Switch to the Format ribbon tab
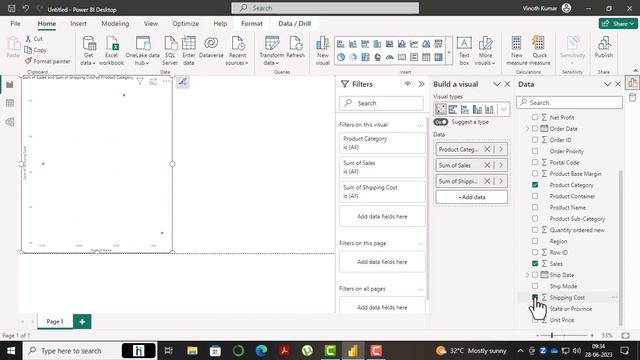 (252, 24)
